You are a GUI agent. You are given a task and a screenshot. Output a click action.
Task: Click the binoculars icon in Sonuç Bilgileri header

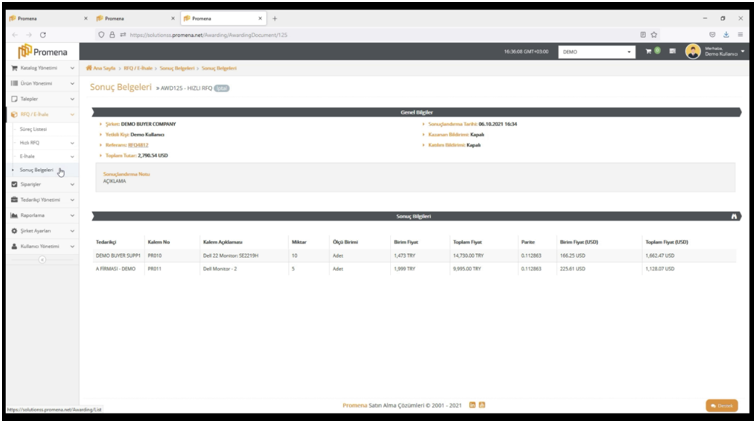(x=734, y=216)
